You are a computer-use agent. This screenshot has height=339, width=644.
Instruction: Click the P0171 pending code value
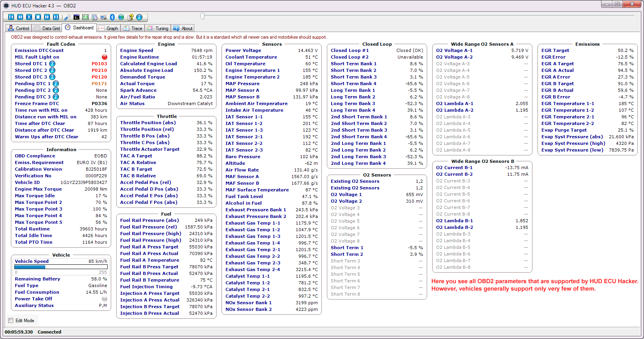pyautogui.click(x=99, y=84)
